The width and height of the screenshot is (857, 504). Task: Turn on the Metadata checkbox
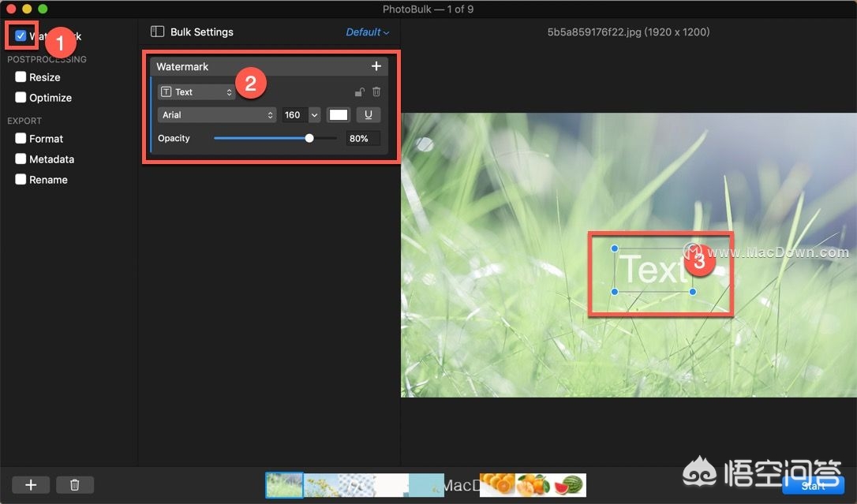21,159
